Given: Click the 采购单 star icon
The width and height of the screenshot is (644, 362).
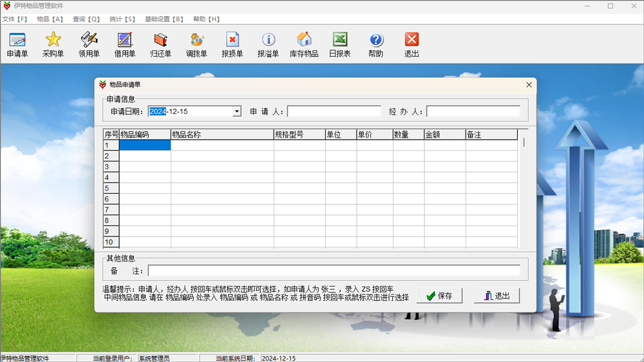Looking at the screenshot, I should pos(53,44).
